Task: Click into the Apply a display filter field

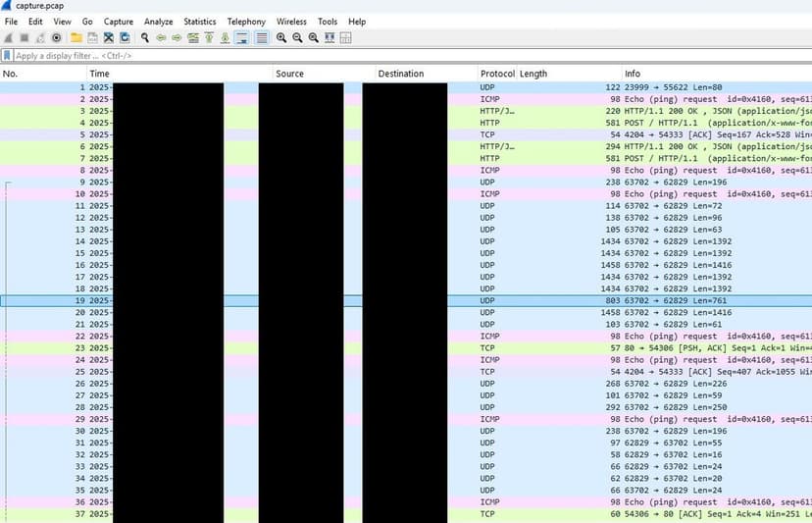Action: (x=412, y=56)
